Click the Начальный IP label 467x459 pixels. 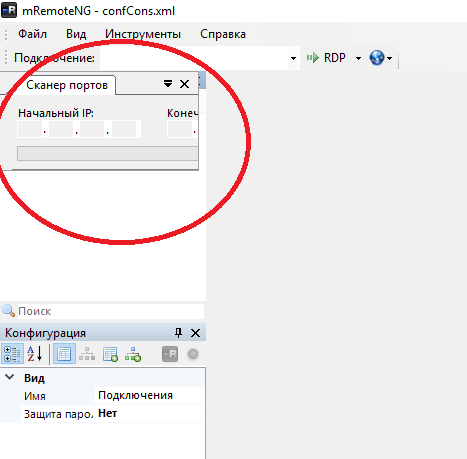(x=56, y=113)
